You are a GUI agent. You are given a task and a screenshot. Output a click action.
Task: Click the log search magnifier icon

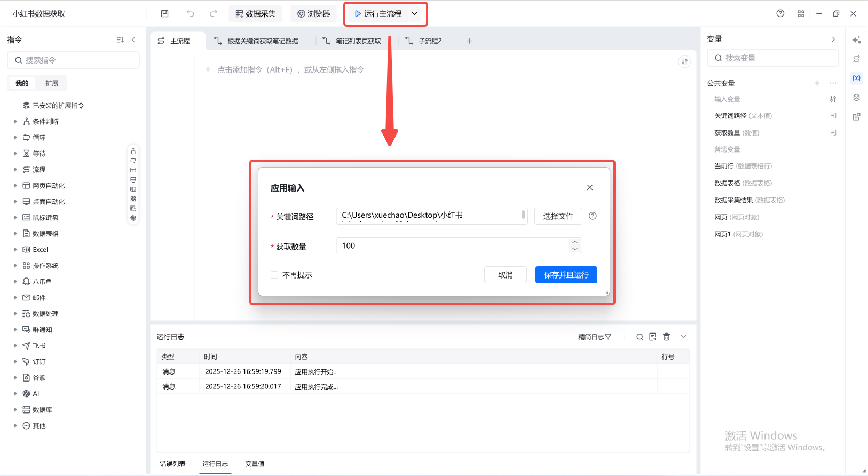point(640,337)
